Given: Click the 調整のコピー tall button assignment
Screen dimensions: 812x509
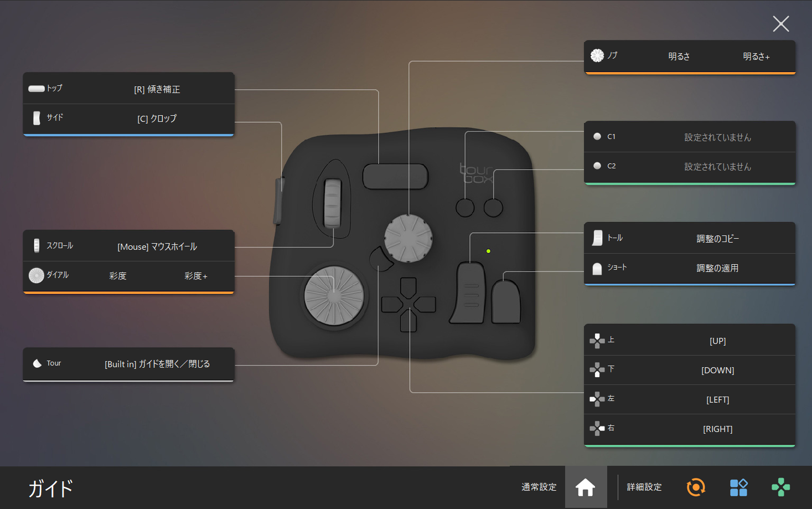Looking at the screenshot, I should point(717,239).
